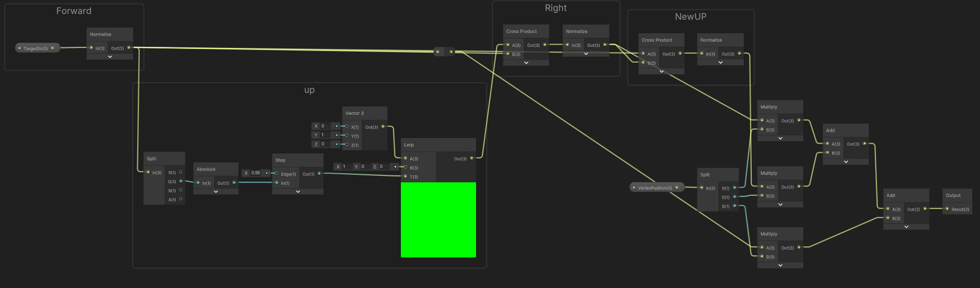Collapse the Right group's Cross Product chevron
This screenshot has width=980, height=288.
pos(526,63)
